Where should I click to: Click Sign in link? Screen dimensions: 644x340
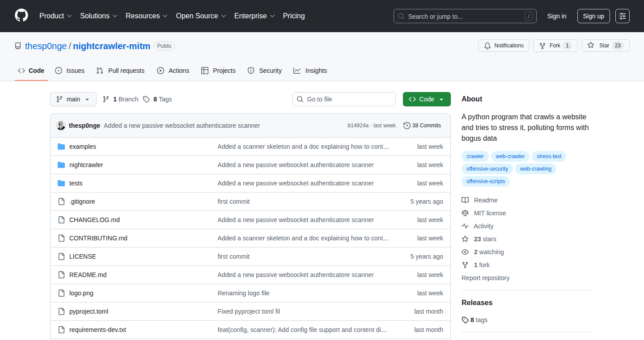pyautogui.click(x=557, y=16)
